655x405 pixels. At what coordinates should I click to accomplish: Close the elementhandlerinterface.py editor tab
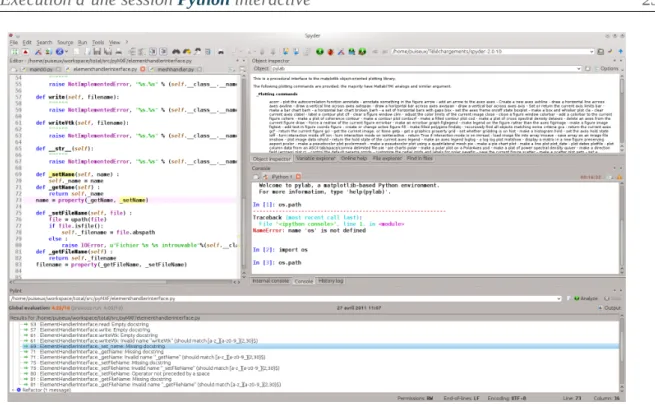click(x=142, y=69)
